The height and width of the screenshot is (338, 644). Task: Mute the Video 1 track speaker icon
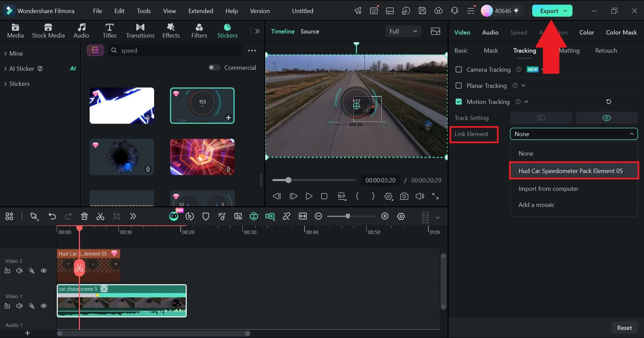point(19,306)
